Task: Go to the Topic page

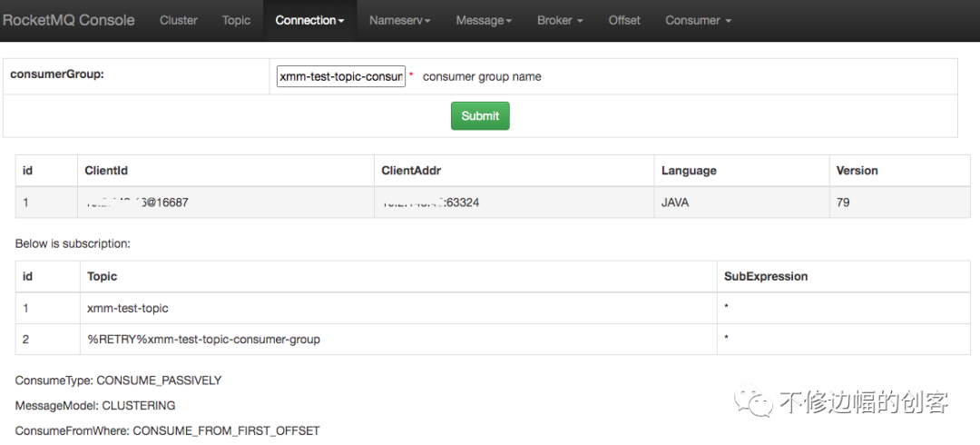Action: (236, 20)
